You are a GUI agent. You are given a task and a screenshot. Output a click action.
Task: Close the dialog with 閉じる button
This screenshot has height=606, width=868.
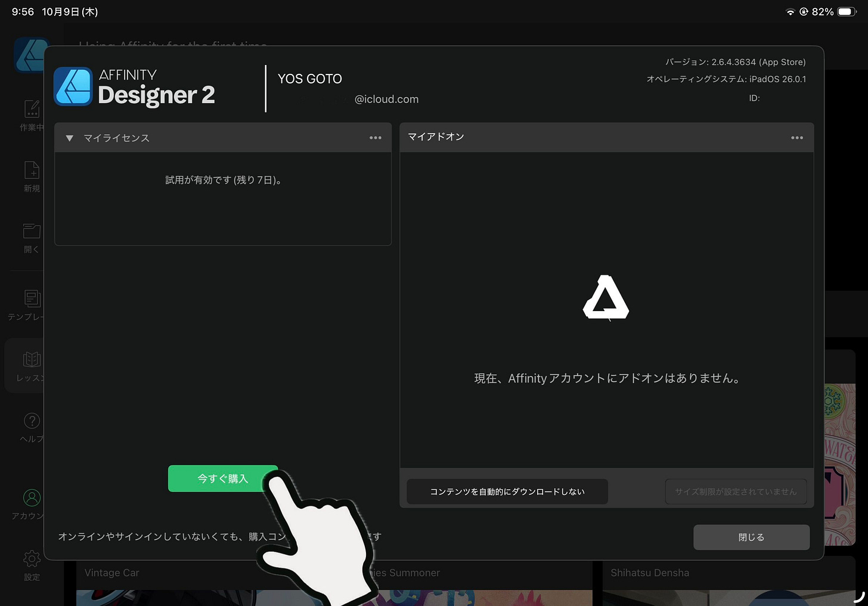(751, 537)
